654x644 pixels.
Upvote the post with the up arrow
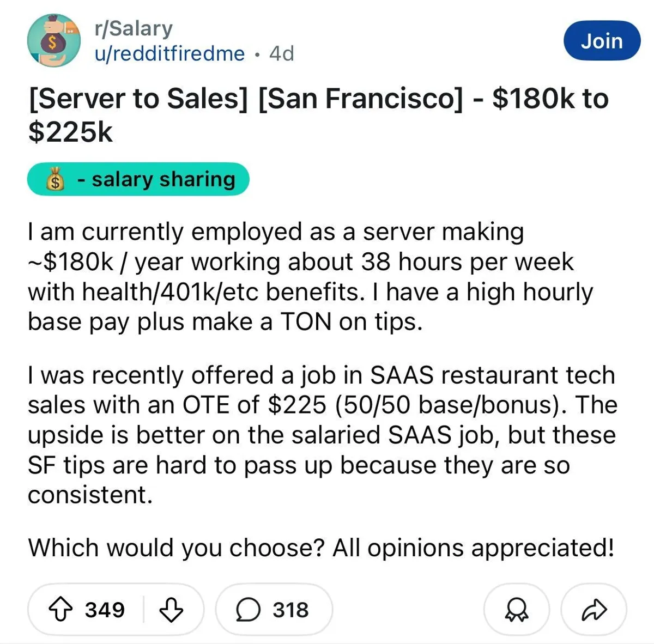(x=60, y=610)
